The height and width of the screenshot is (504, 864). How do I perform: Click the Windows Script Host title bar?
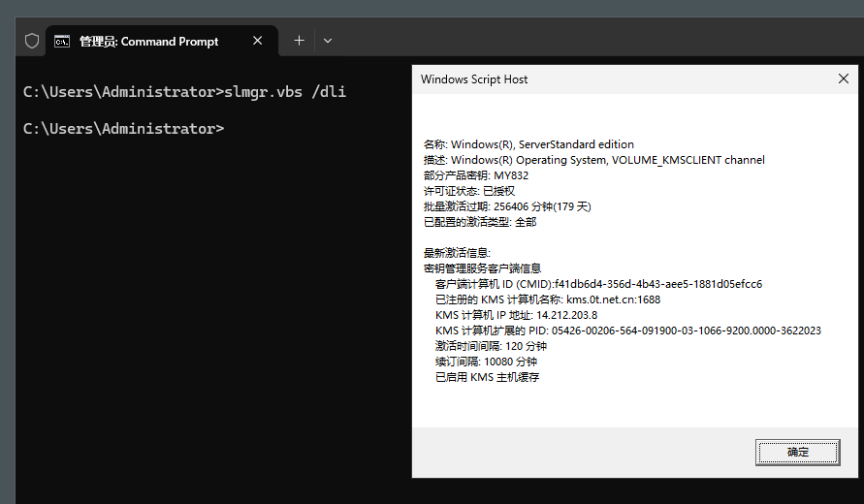(x=624, y=79)
